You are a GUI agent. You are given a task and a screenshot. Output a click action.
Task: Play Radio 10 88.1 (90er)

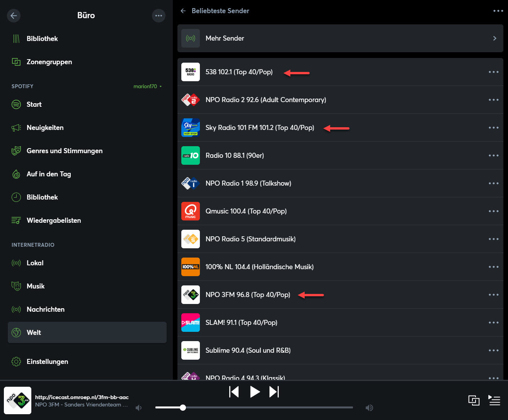(x=235, y=155)
